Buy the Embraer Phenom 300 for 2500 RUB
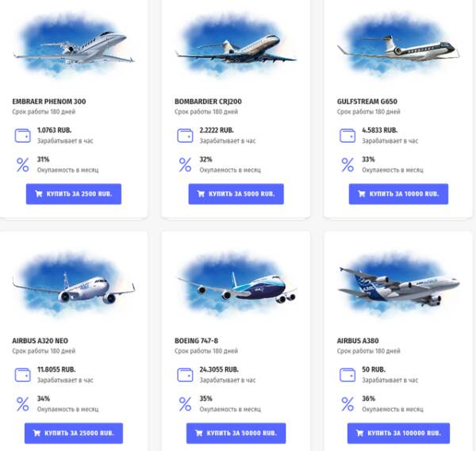 (x=73, y=194)
